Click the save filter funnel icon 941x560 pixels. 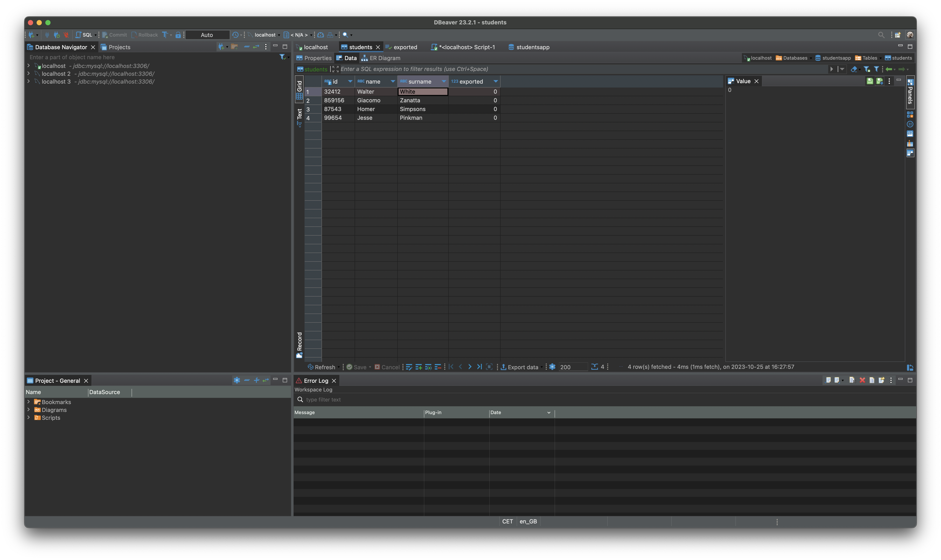[x=867, y=69]
